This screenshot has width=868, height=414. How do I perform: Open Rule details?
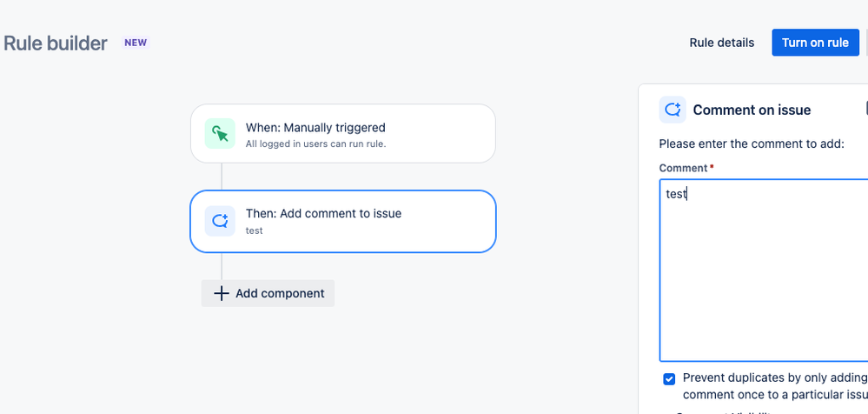pos(722,43)
